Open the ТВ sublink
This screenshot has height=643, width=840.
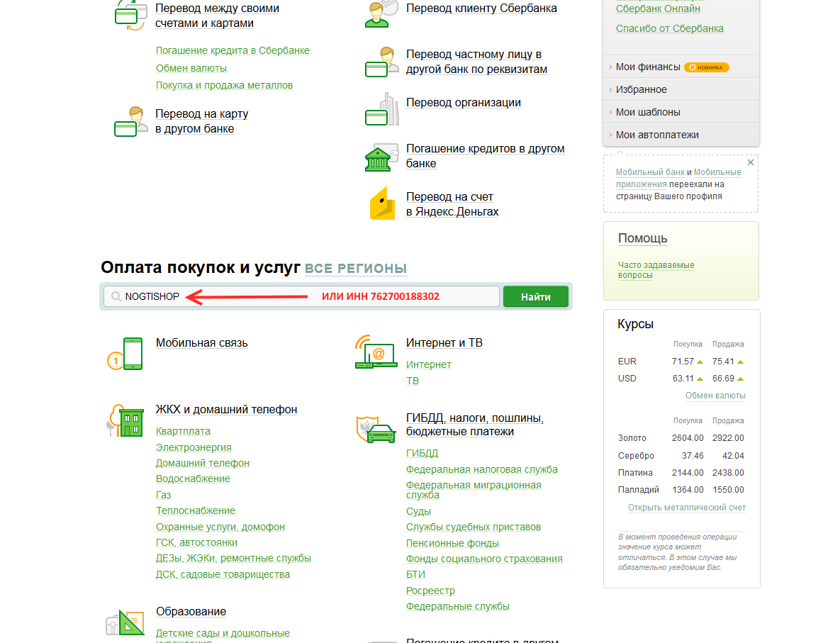tap(413, 381)
